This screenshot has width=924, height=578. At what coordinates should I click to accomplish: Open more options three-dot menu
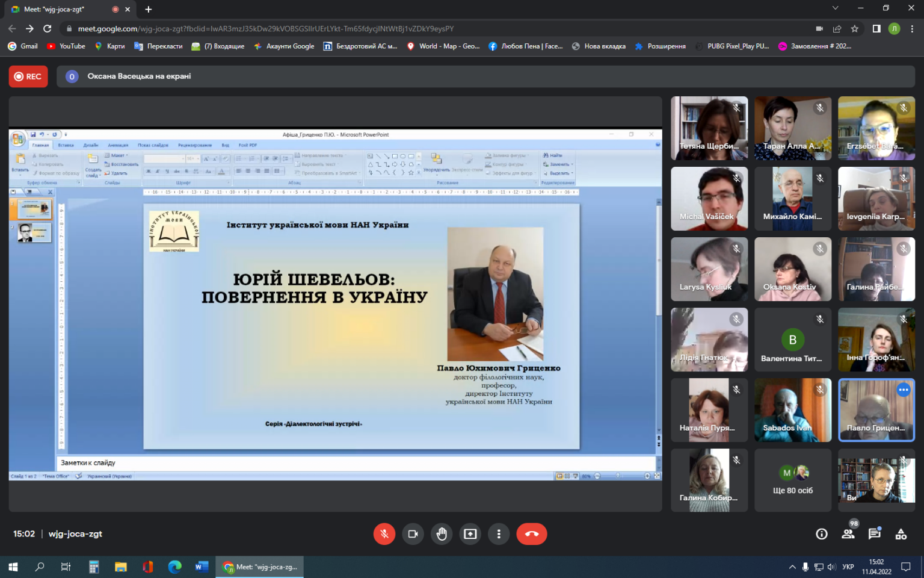coord(499,534)
